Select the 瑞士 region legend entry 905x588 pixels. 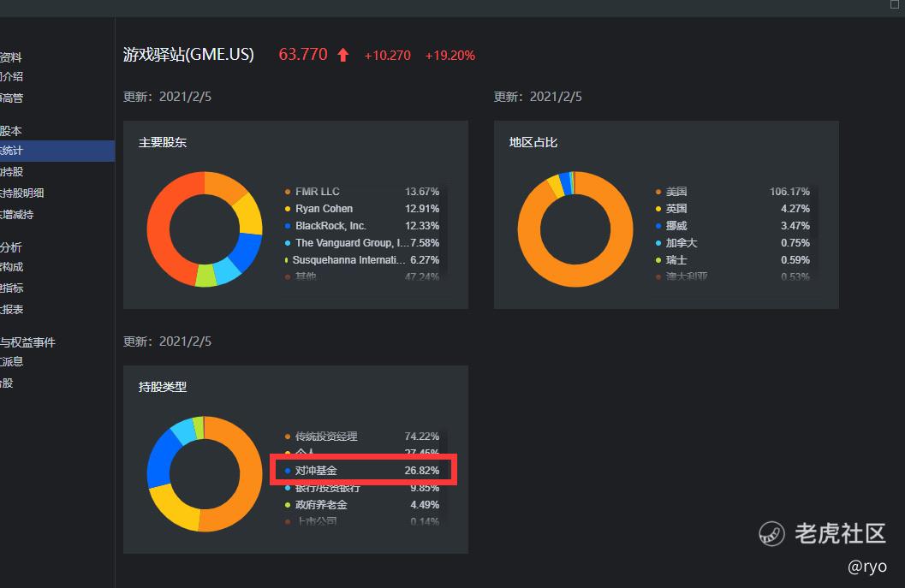click(x=676, y=260)
